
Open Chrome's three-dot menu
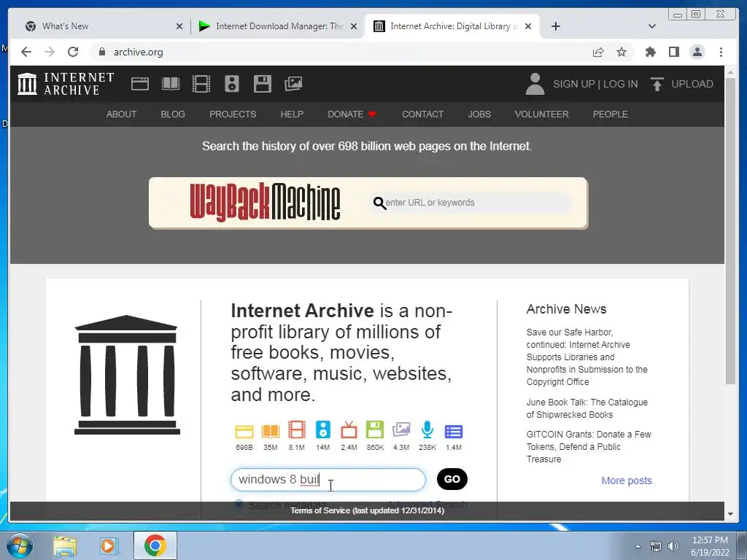tap(721, 52)
